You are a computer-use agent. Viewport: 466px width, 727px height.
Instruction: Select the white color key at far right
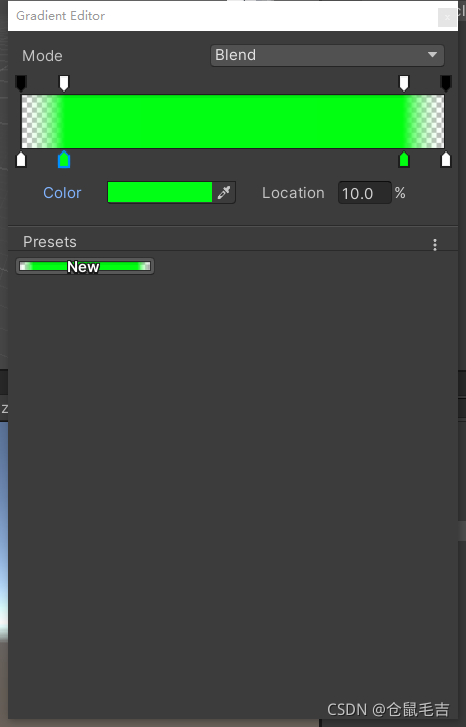coord(446,159)
